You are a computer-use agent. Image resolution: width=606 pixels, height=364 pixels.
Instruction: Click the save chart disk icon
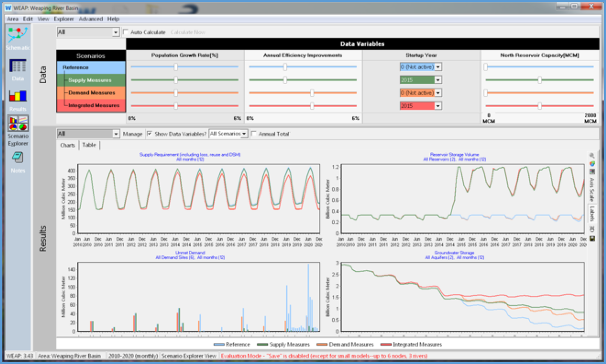click(x=592, y=238)
